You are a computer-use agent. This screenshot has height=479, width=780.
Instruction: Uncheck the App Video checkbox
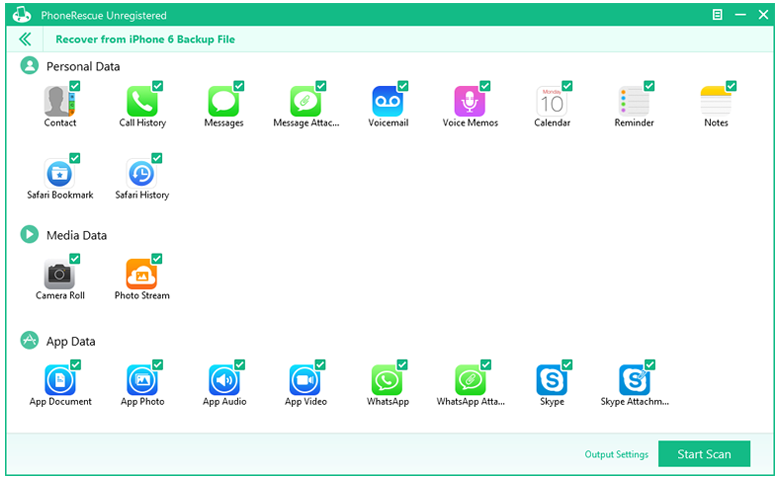tap(320, 364)
